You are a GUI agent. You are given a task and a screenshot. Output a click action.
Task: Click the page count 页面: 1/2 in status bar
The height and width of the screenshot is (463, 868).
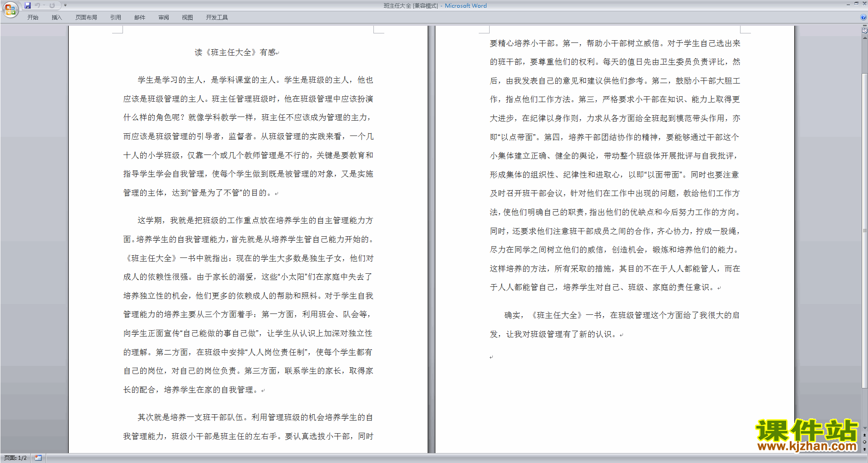pyautogui.click(x=15, y=458)
